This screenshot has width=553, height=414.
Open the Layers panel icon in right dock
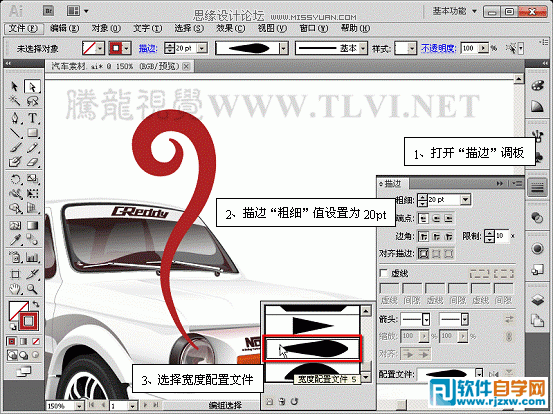point(537,300)
